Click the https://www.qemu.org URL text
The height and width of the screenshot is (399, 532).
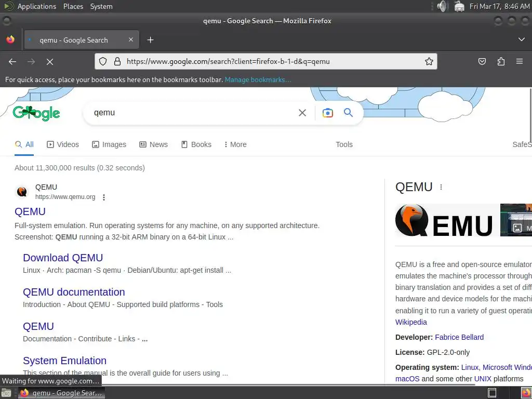tap(65, 197)
